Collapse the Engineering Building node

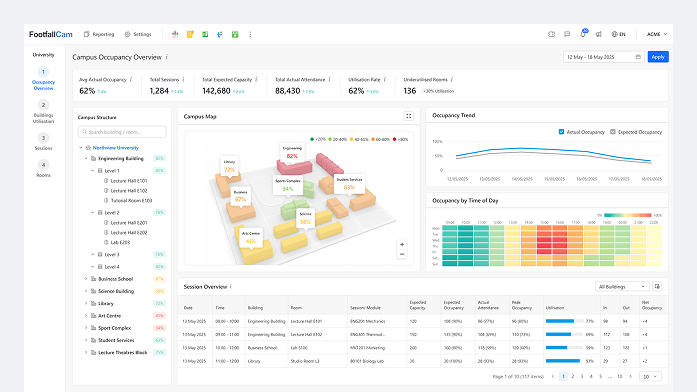86,158
